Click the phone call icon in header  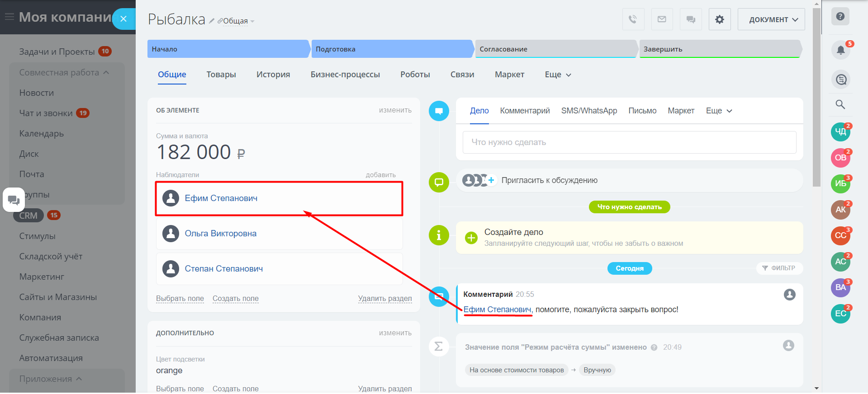(x=633, y=19)
